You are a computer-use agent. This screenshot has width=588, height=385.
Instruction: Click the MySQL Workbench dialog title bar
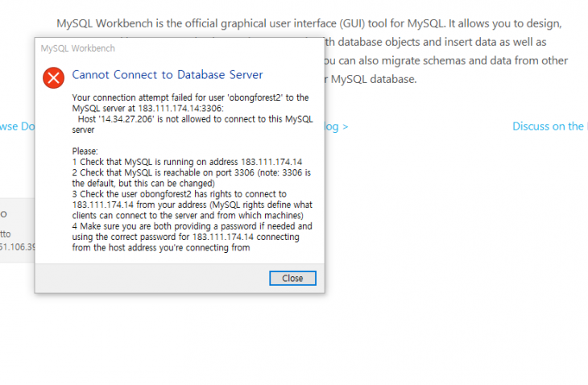pyautogui.click(x=180, y=48)
